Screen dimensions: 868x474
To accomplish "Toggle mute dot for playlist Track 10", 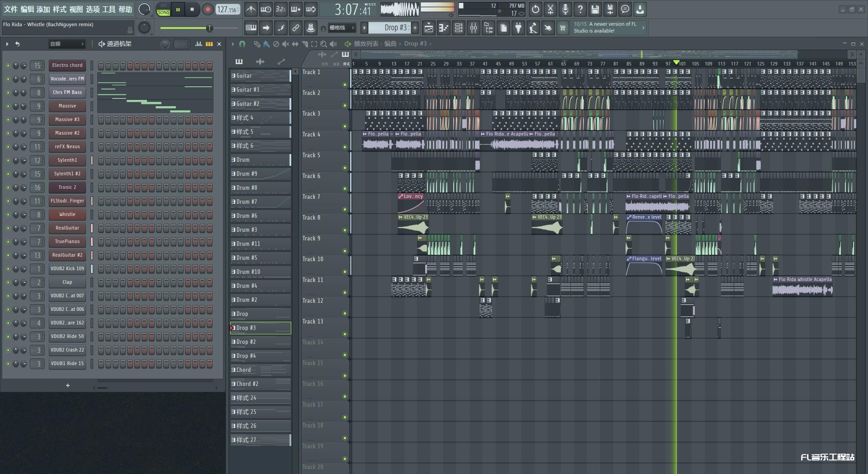I will point(345,272).
